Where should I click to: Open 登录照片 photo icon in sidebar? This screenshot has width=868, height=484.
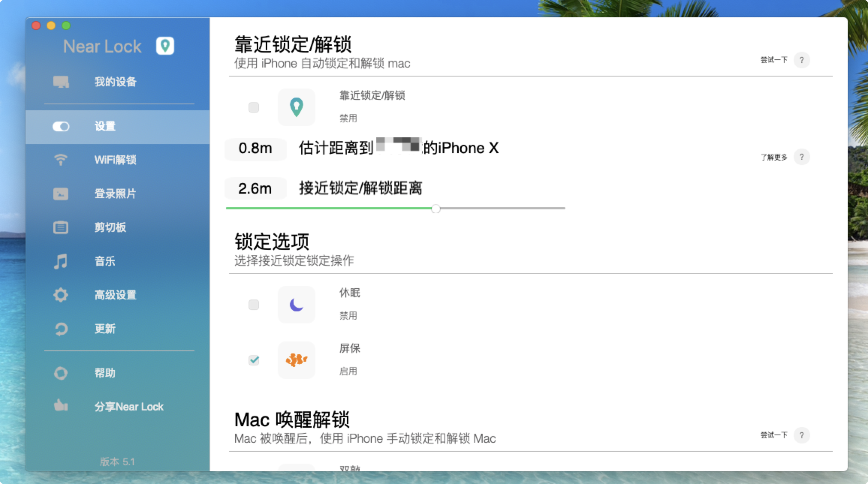[x=61, y=194]
